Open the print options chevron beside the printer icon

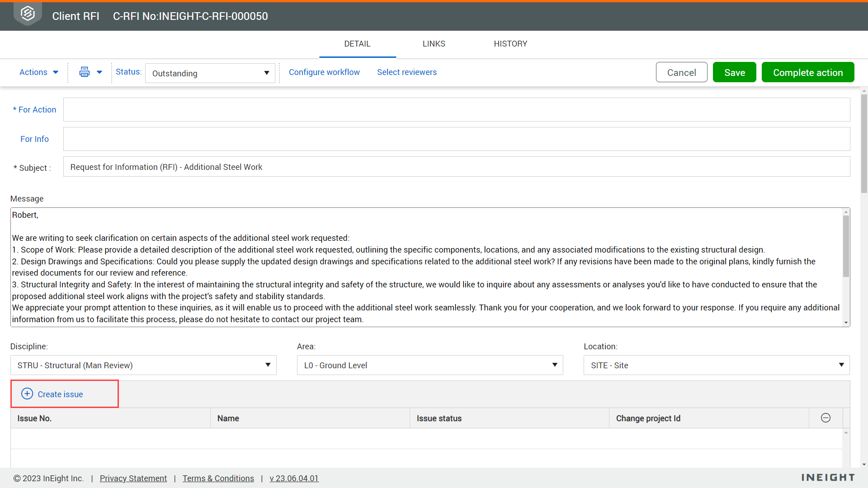click(99, 72)
